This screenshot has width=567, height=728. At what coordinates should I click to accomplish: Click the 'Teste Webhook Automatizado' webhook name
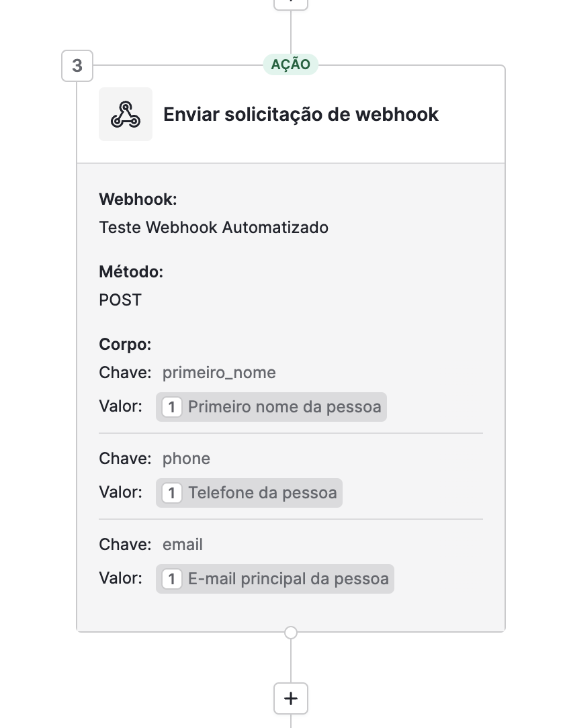(214, 228)
